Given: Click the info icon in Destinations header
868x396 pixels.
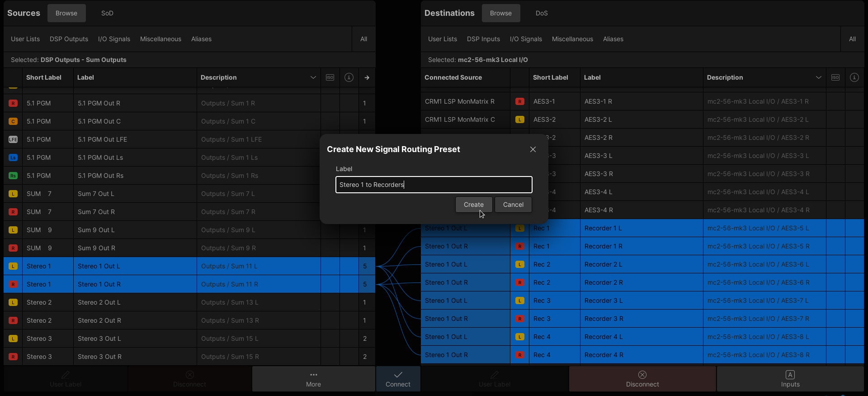Looking at the screenshot, I should (x=854, y=77).
